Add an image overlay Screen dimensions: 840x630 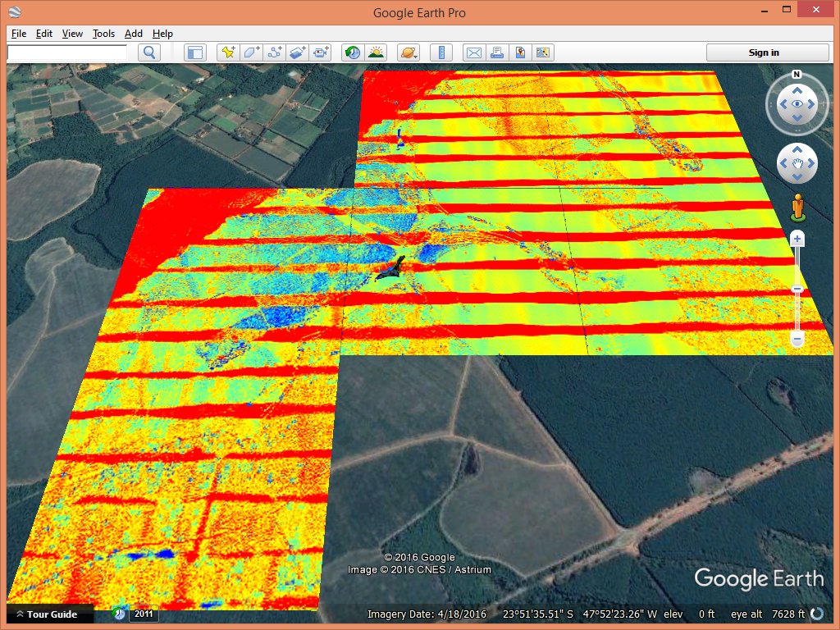pos(298,52)
